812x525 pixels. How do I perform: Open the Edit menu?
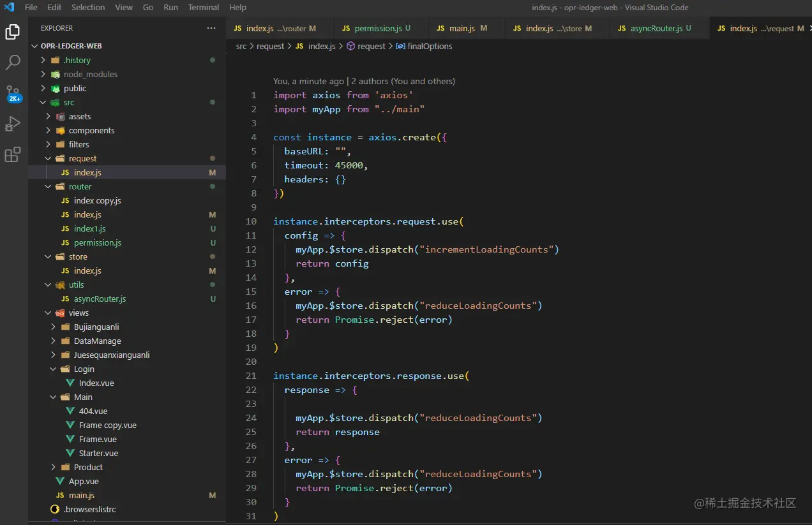[x=54, y=8]
